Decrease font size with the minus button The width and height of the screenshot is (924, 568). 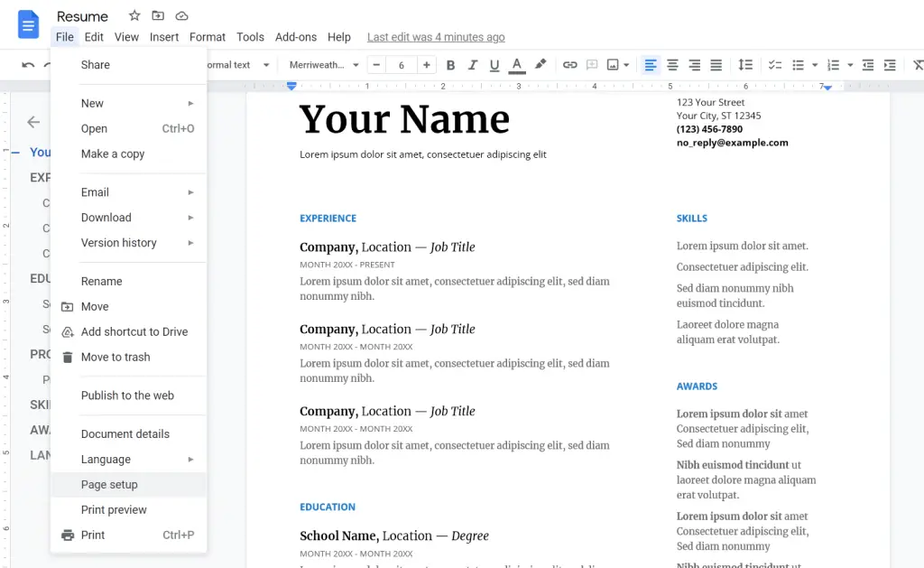tap(376, 65)
